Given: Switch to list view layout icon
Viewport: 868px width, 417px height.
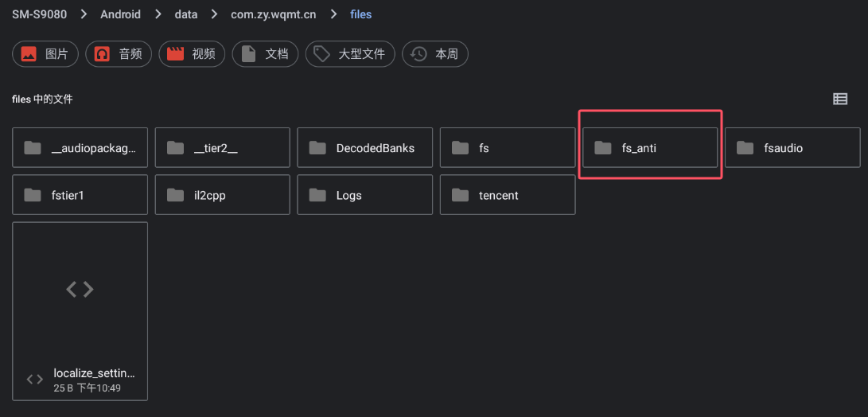Looking at the screenshot, I should click(x=840, y=99).
